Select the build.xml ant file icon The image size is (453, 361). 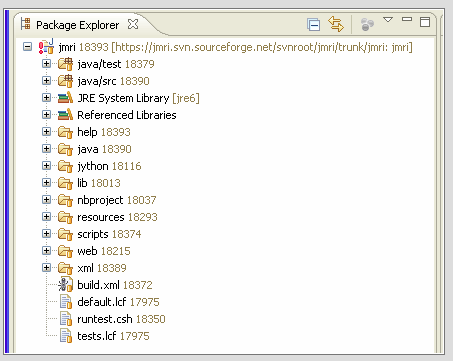65,284
